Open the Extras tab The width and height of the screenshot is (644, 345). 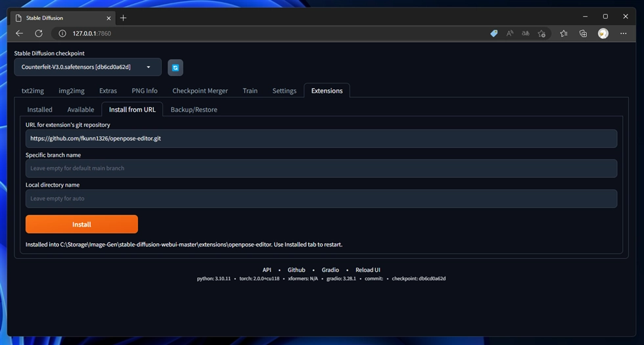pyautogui.click(x=108, y=91)
